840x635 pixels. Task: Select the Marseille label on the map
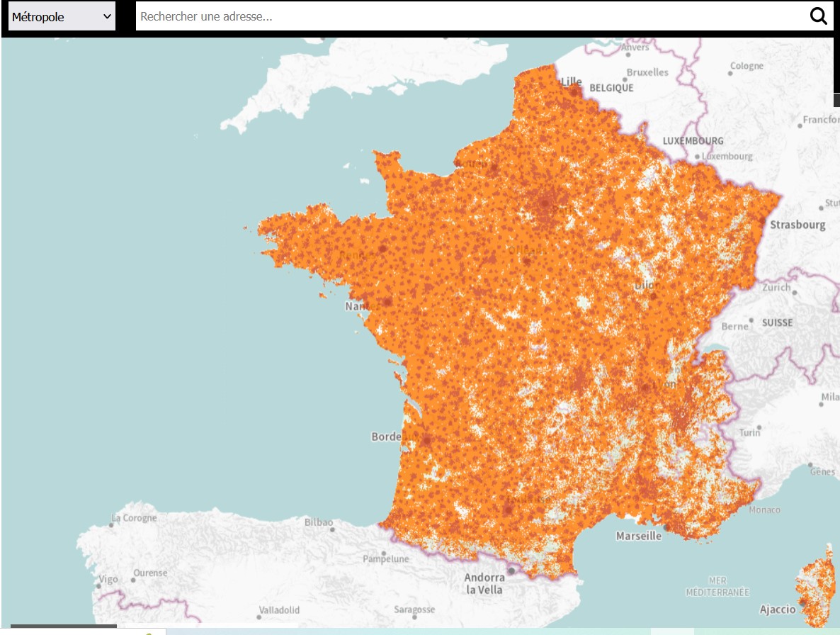coord(638,536)
